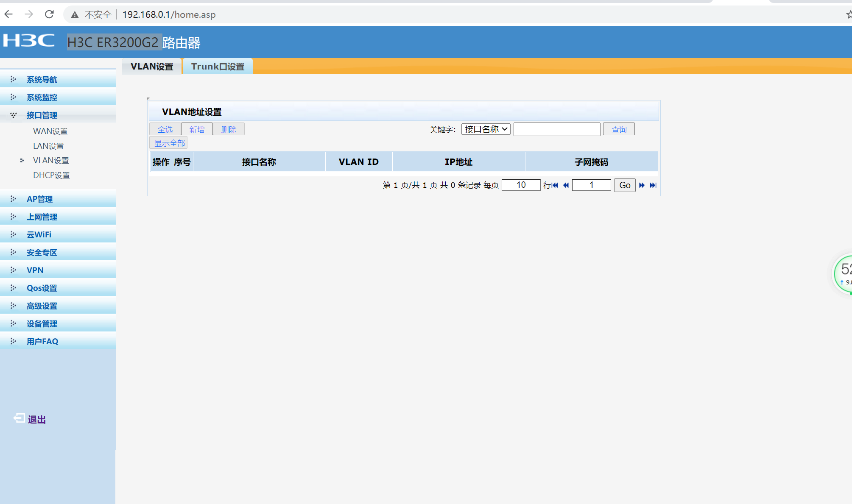The image size is (852, 504).
Task: Open the 接口名称 keyword dropdown
Action: pos(486,129)
